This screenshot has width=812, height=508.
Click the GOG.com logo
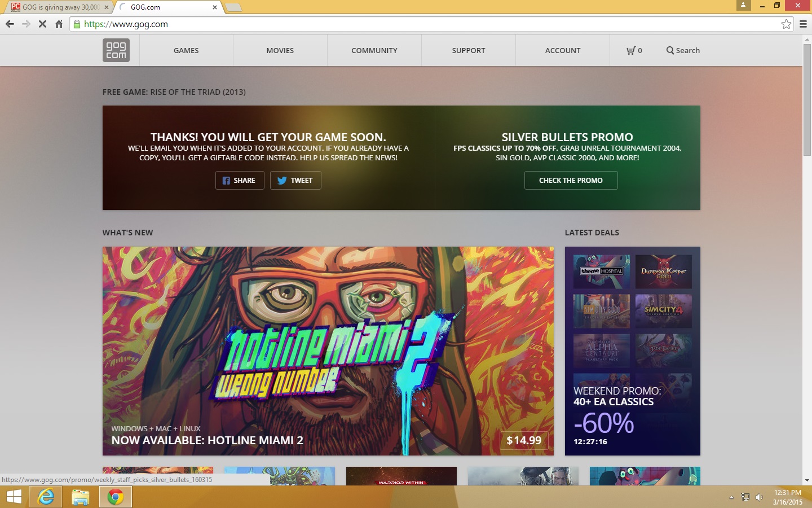click(x=116, y=50)
